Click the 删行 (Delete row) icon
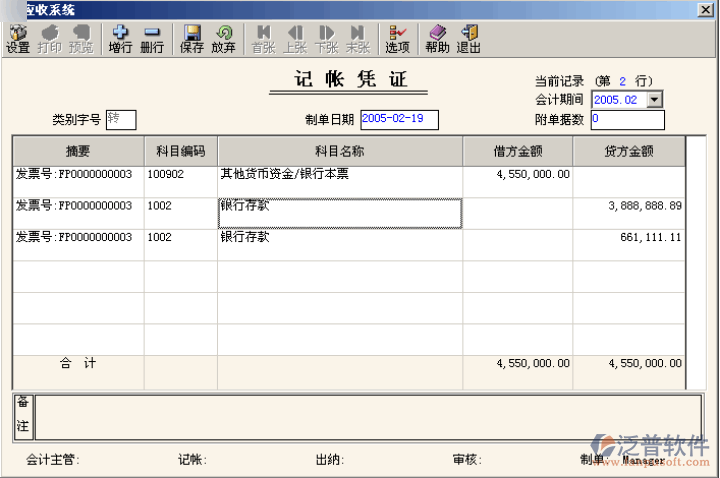720x478 pixels. (152, 39)
